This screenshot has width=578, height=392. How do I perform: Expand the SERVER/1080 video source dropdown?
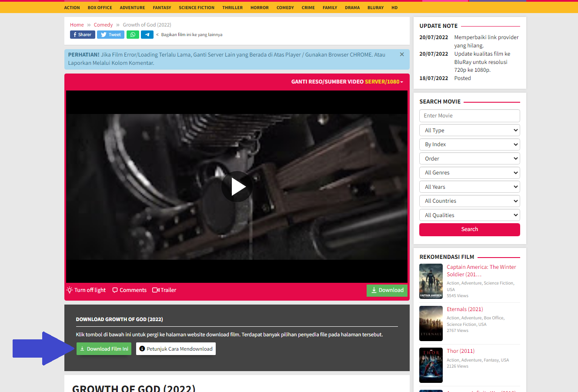pyautogui.click(x=384, y=82)
